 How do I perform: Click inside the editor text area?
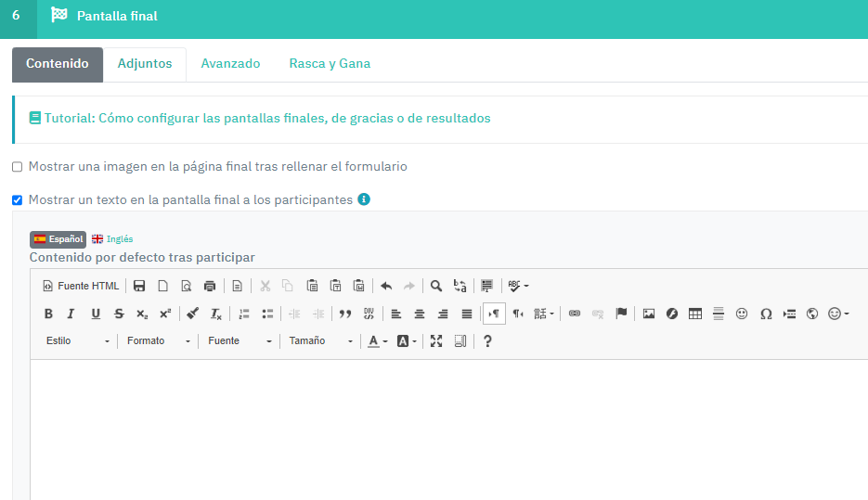click(x=449, y=429)
